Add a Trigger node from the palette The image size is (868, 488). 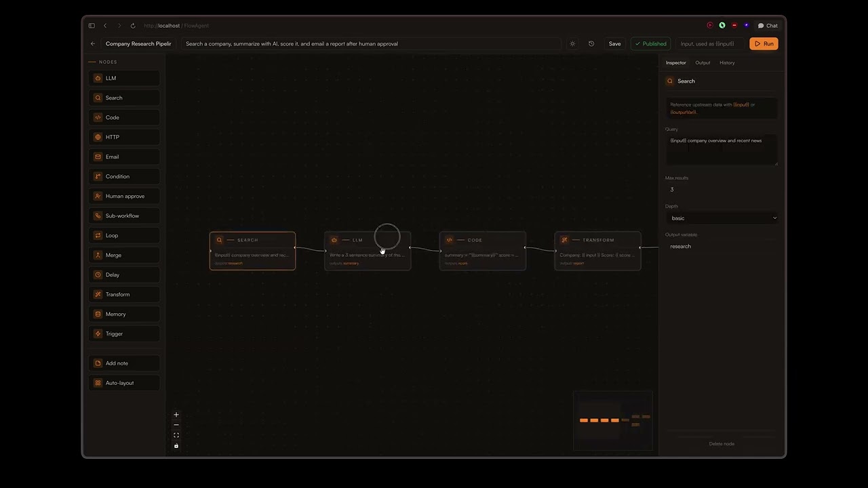[124, 333]
